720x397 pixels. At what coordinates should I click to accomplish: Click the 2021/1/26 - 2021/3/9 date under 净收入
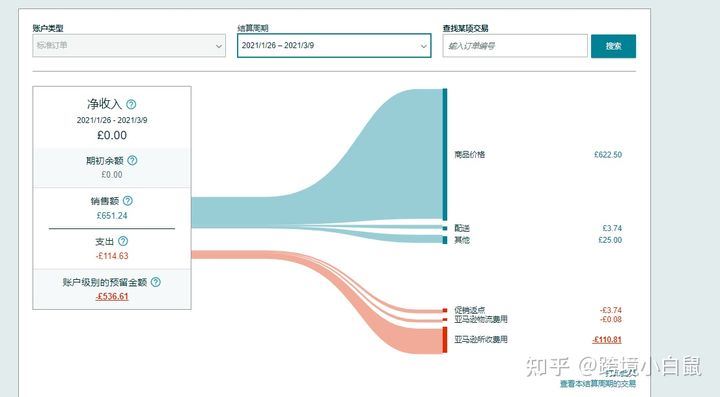click(112, 120)
